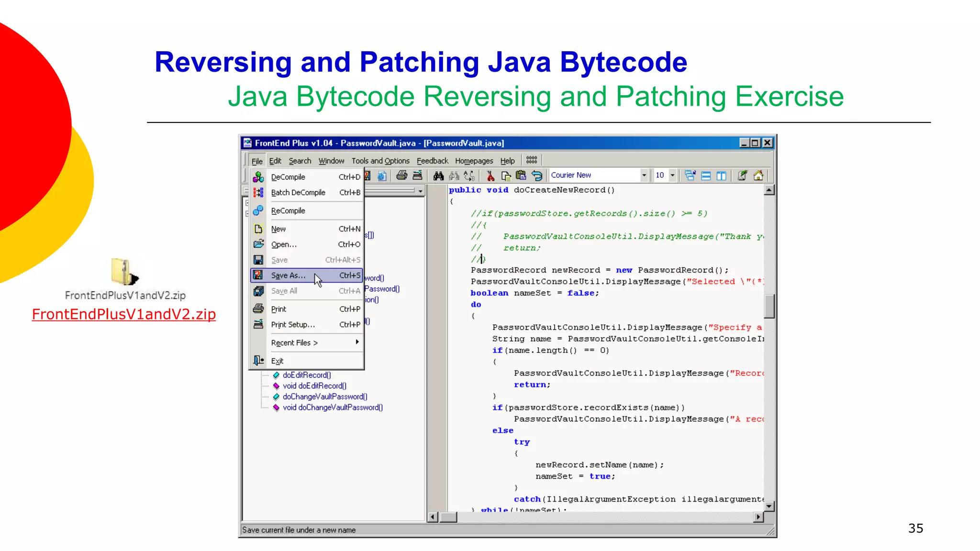The image size is (980, 551).
Task: Click the horizontal scrollbar thumb
Action: pos(448,517)
